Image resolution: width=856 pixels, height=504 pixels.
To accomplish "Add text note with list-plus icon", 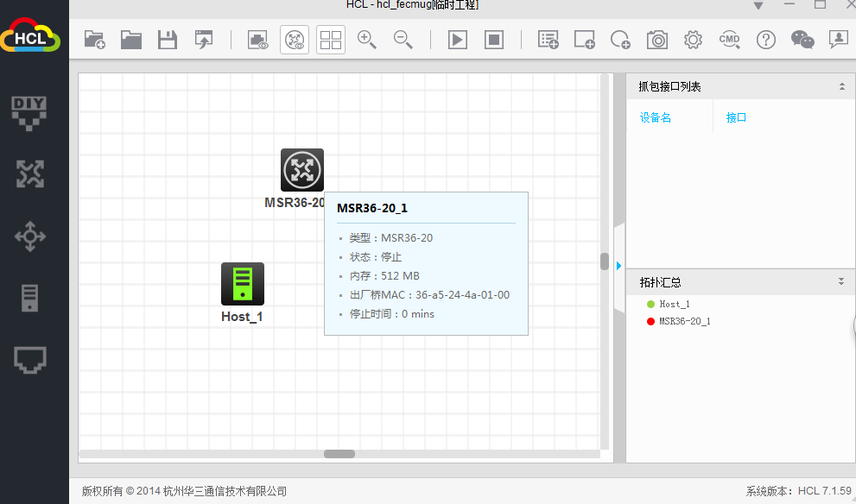I will tap(548, 40).
